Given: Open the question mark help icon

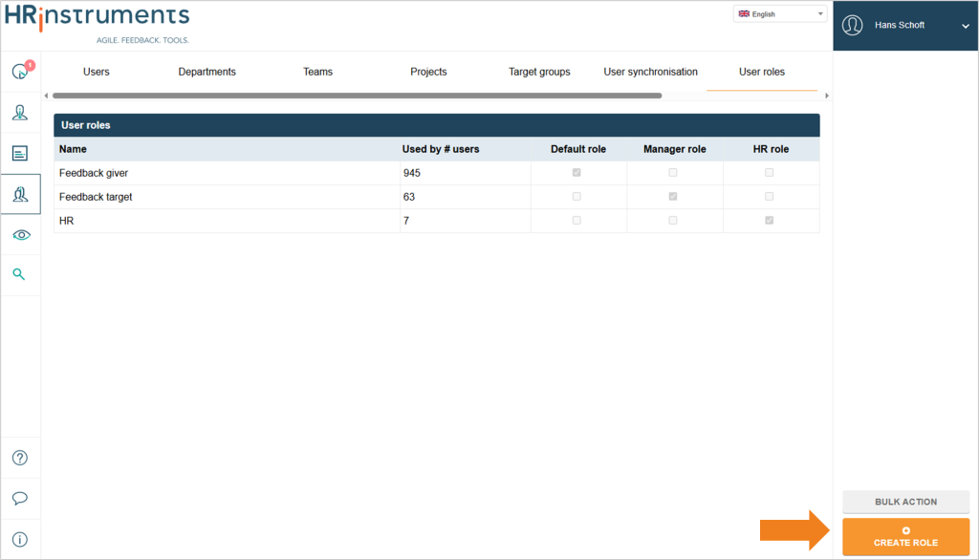Looking at the screenshot, I should 20,458.
